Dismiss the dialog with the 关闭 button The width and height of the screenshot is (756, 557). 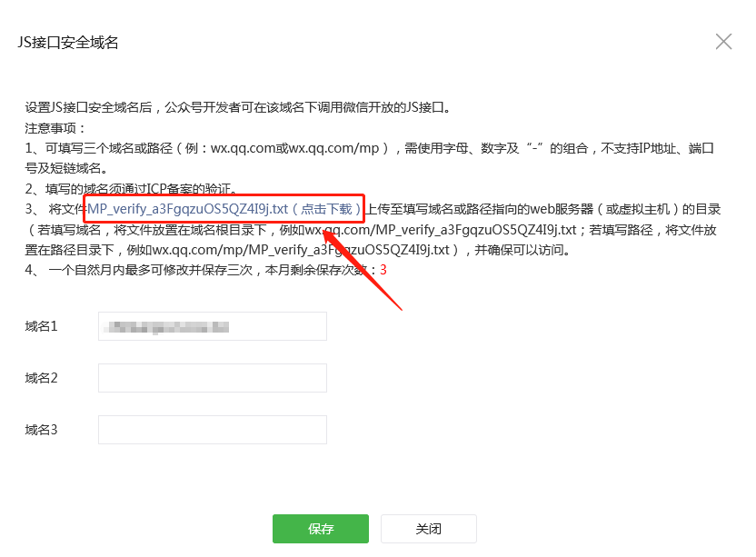[429, 529]
